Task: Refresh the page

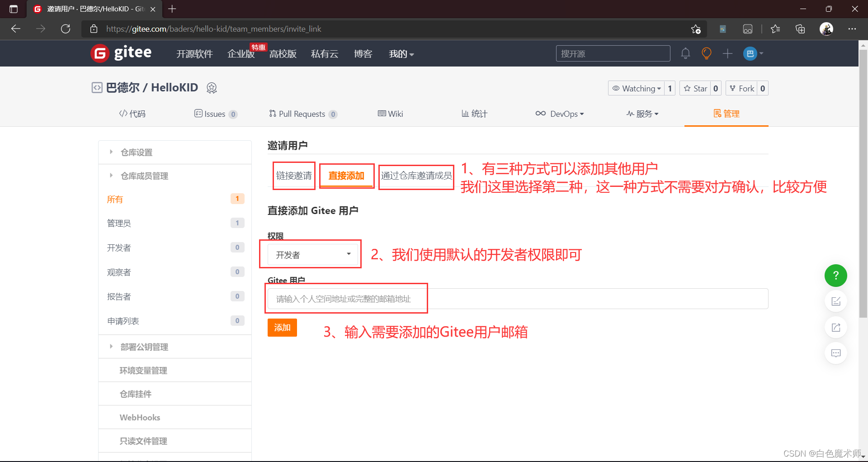Action: [66, 29]
